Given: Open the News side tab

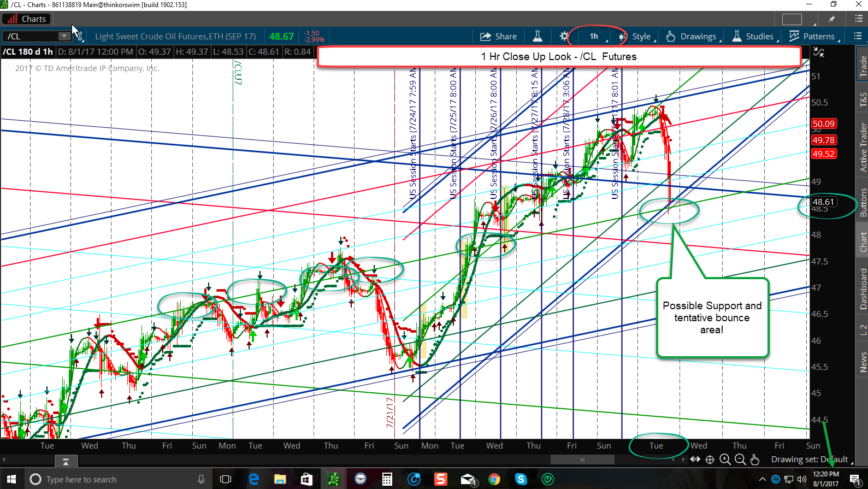Looking at the screenshot, I should (x=863, y=362).
